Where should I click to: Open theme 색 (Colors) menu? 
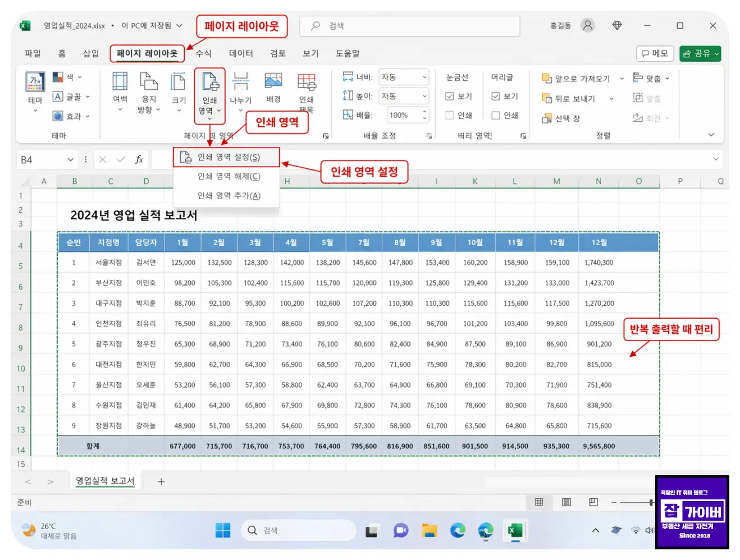pos(67,77)
